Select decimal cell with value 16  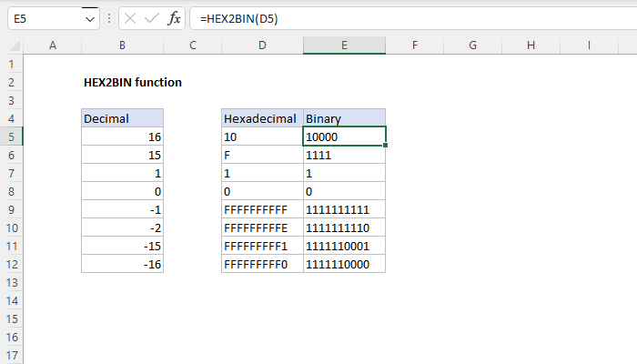122,136
